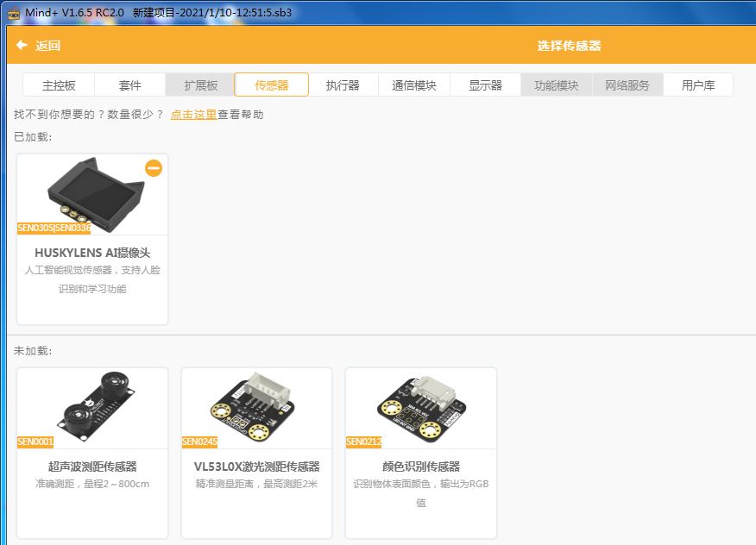Screen dimensions: 756x545
Task: Open the 显示器 tab
Action: point(486,85)
